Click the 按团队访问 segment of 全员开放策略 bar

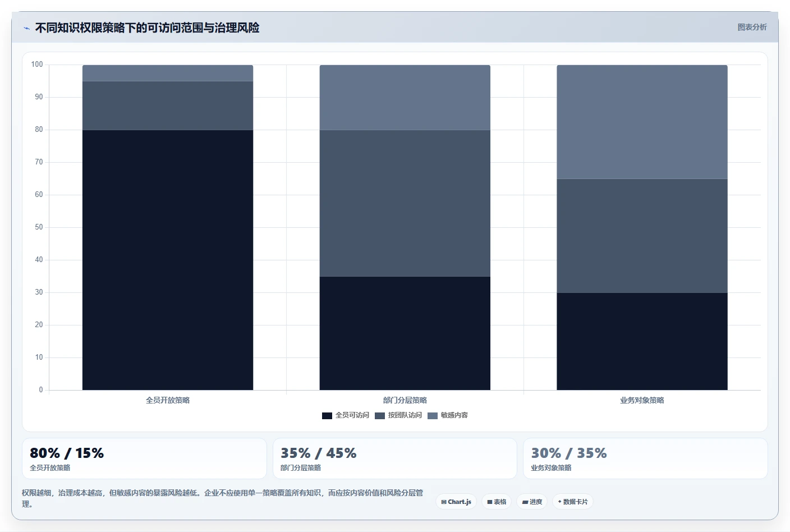click(x=168, y=106)
